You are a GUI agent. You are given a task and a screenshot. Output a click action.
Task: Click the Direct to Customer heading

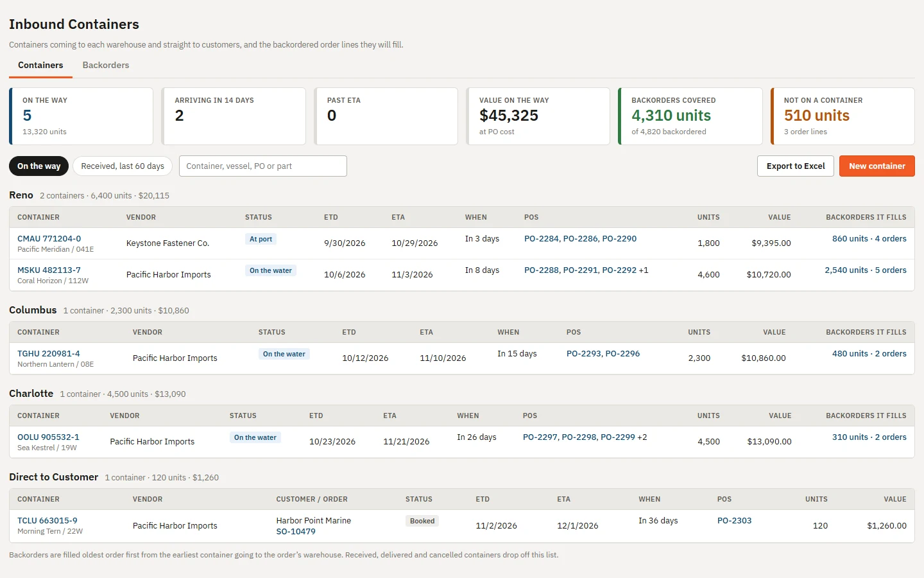pos(54,477)
